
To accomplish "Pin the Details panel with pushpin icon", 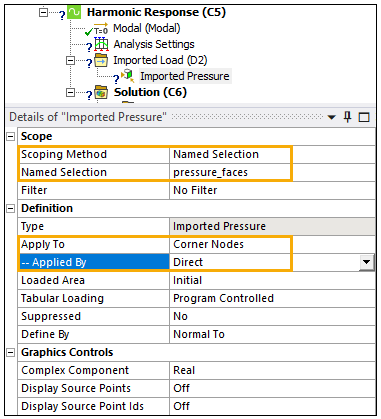I will (348, 117).
